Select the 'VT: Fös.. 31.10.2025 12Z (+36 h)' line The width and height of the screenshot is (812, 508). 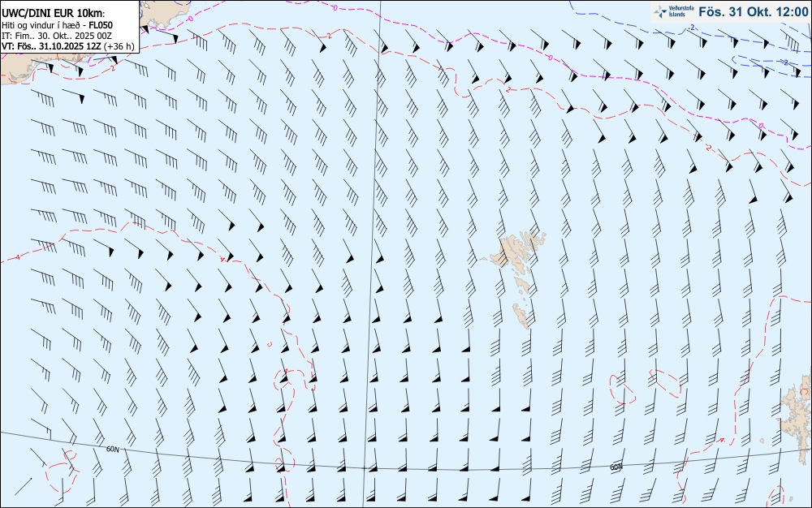click(x=68, y=46)
